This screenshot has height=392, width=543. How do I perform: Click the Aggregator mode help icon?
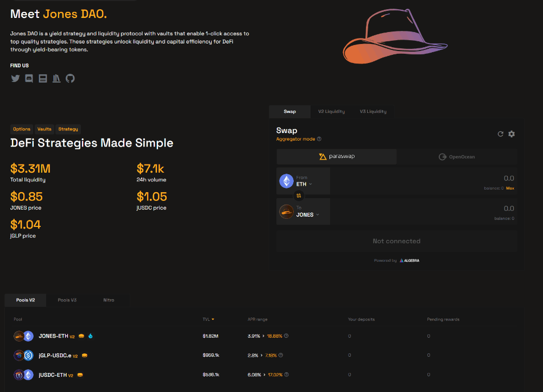click(x=319, y=139)
